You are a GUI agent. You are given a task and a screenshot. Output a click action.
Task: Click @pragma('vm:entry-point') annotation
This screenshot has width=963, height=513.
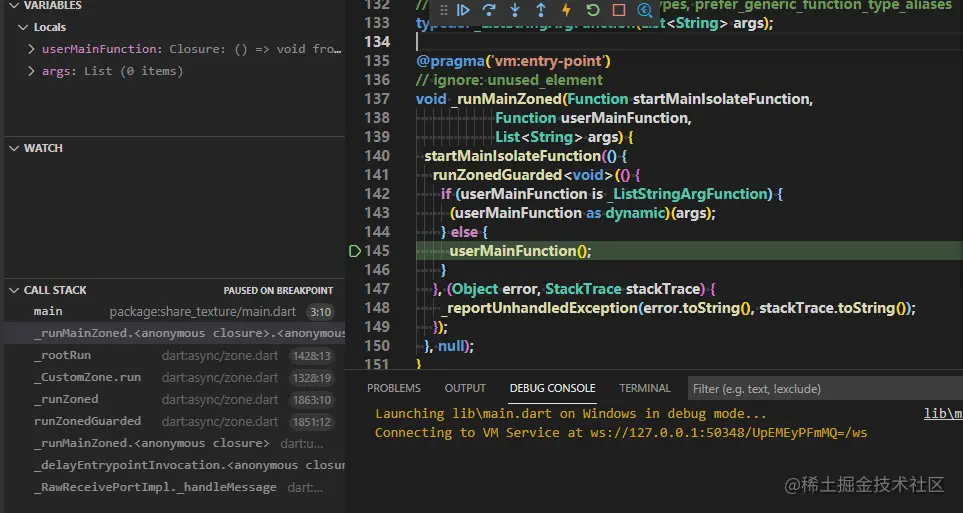pos(513,61)
